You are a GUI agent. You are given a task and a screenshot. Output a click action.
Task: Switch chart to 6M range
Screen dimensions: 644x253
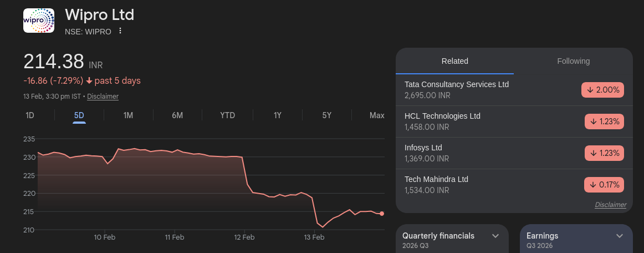177,115
